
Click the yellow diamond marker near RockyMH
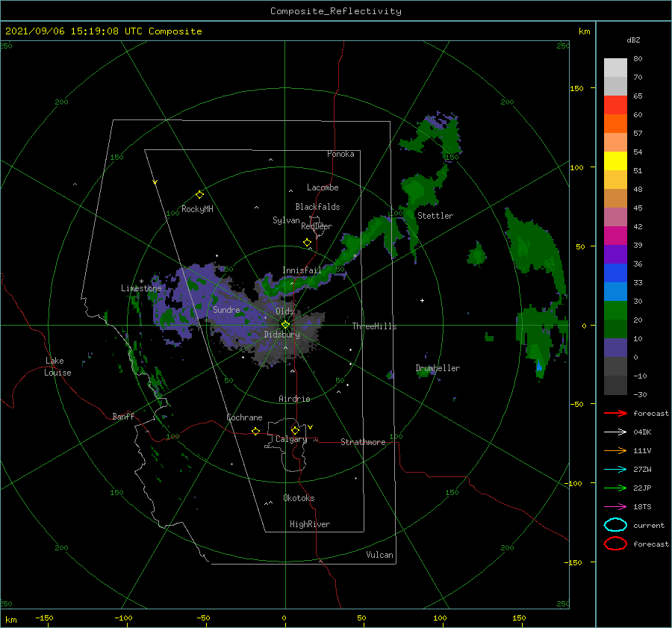(x=199, y=195)
